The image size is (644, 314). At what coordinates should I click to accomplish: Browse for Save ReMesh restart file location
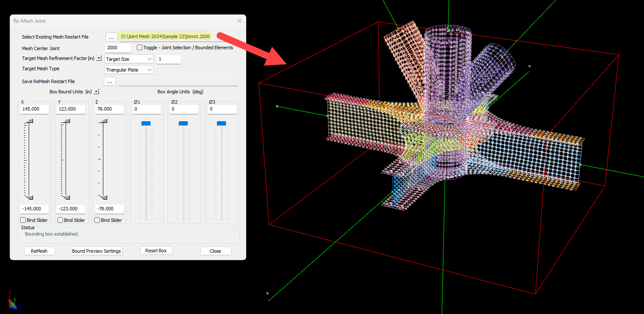(109, 81)
